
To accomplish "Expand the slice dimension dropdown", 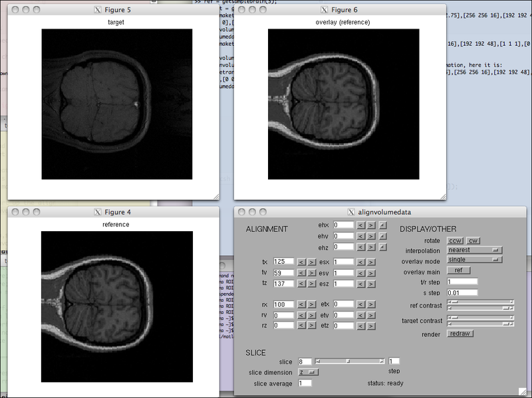I will click(x=308, y=372).
